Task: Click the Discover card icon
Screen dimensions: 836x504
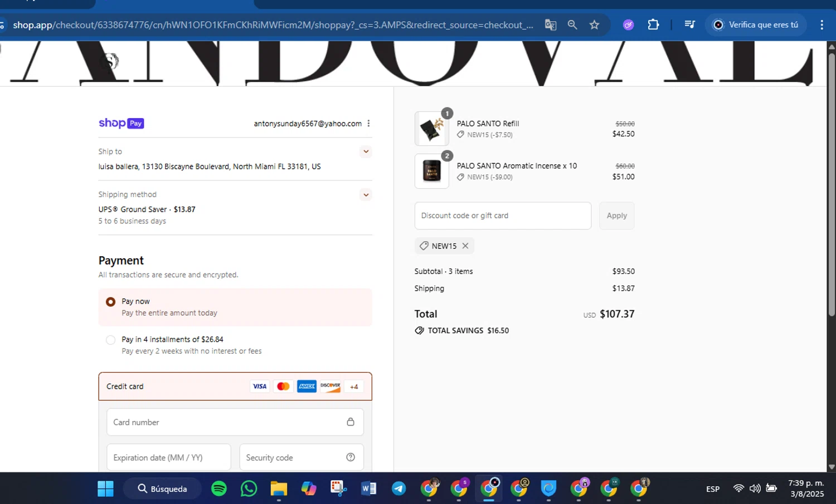Action: click(330, 386)
